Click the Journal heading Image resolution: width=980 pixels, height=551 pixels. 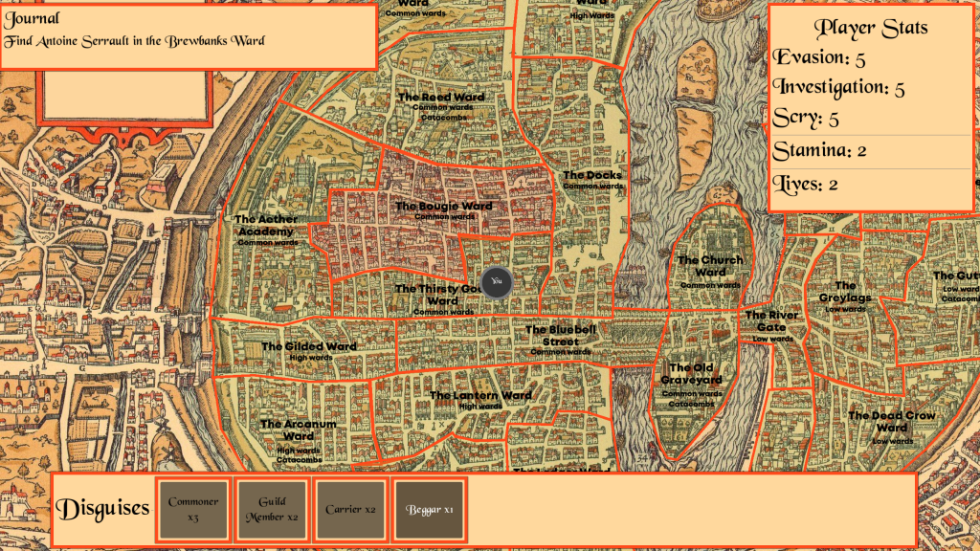click(x=32, y=19)
